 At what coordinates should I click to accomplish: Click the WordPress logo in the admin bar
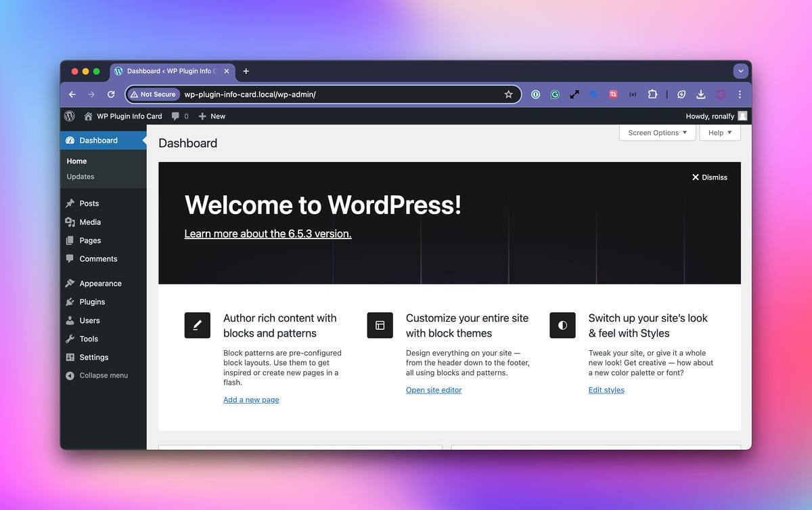[70, 116]
